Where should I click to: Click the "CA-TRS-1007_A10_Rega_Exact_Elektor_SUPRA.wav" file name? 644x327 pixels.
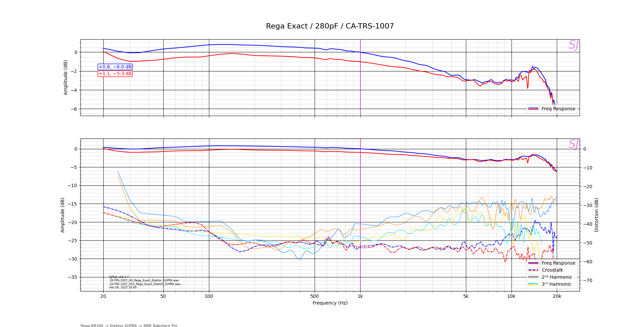click(145, 284)
